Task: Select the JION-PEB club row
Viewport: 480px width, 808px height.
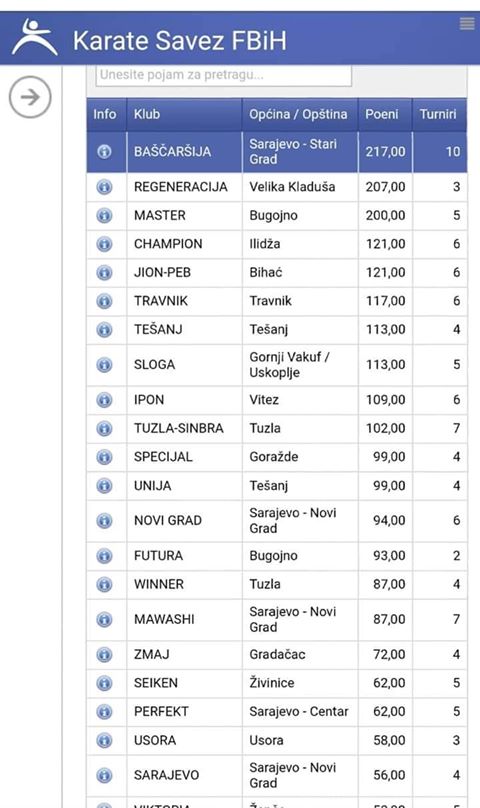Action: pos(277,273)
